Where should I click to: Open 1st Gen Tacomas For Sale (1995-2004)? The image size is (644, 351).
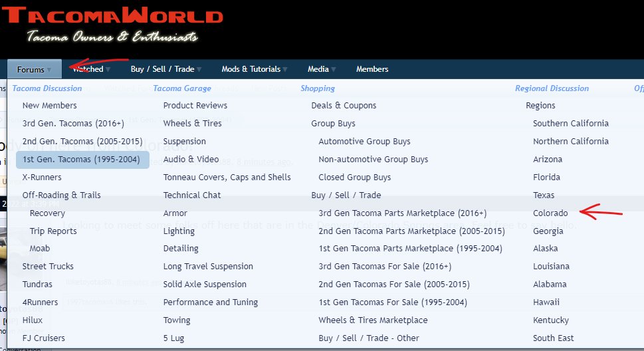click(x=393, y=302)
